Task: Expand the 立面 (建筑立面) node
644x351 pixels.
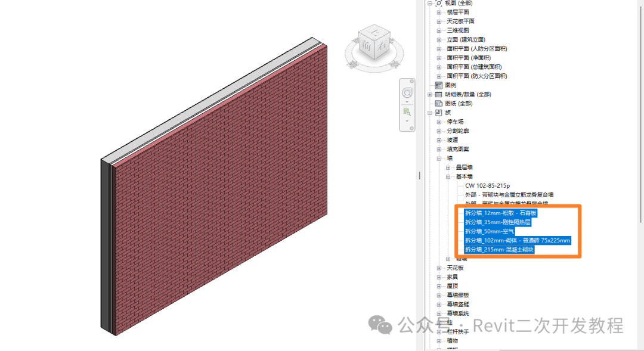Action: pos(439,40)
